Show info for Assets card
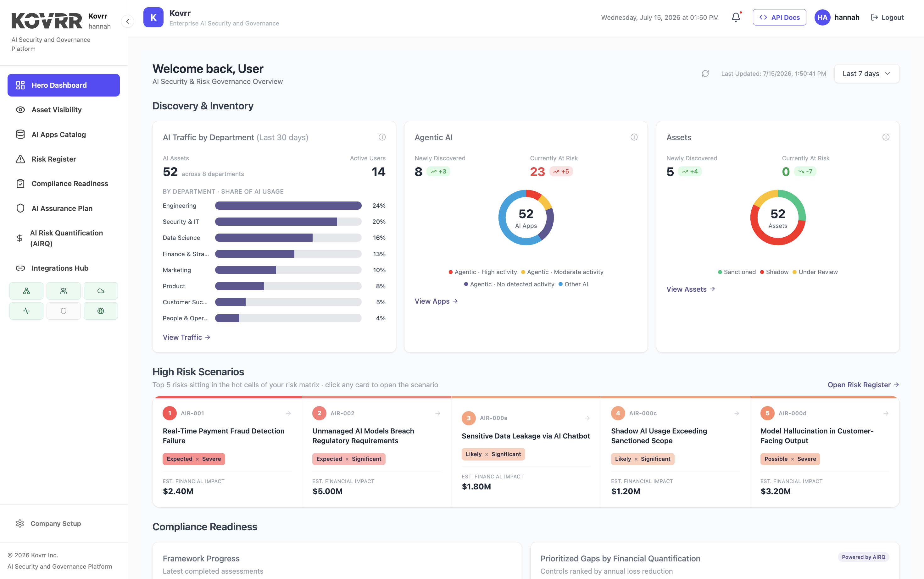Image resolution: width=924 pixels, height=579 pixels. (886, 137)
